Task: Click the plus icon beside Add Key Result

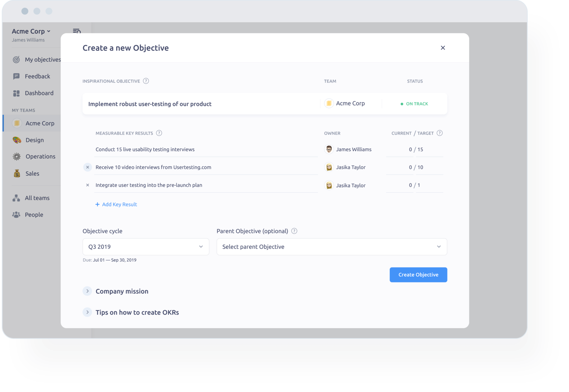Action: 98,204
